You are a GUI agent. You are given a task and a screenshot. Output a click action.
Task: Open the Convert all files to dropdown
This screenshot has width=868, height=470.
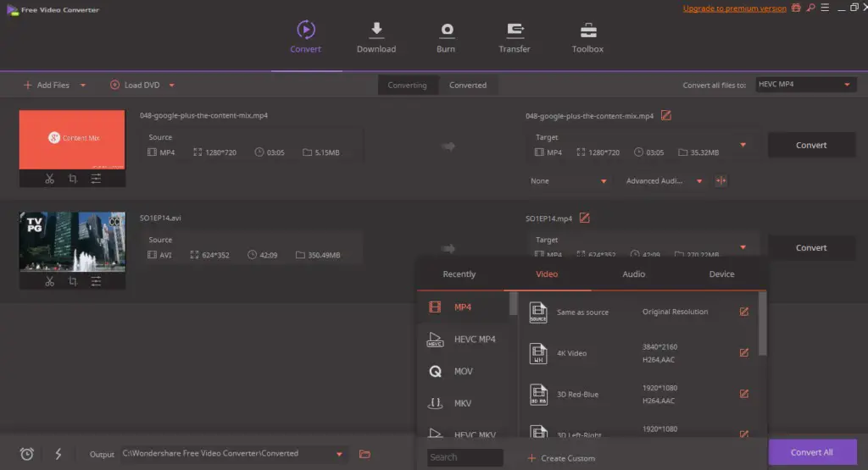pyautogui.click(x=806, y=85)
